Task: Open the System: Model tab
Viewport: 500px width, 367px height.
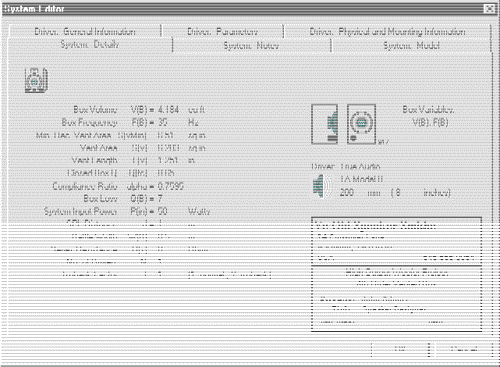Action: click(x=411, y=45)
